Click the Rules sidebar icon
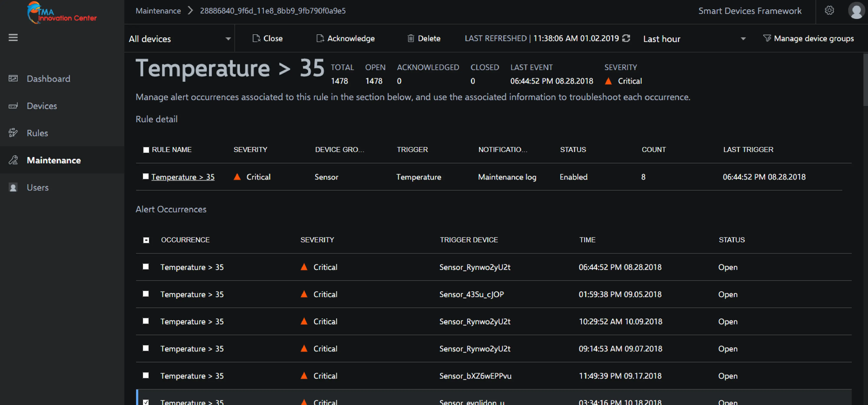 [x=13, y=133]
